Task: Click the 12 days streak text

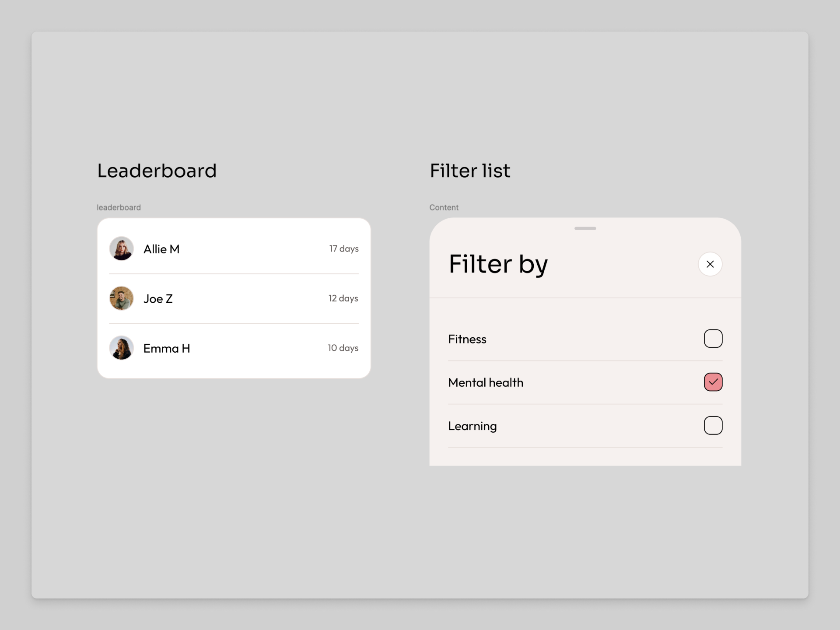Action: (343, 298)
